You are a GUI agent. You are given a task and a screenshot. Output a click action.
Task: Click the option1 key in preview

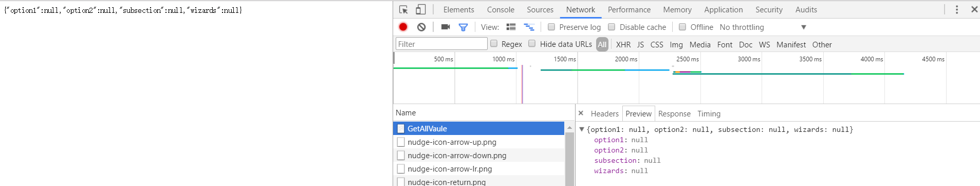608,140
